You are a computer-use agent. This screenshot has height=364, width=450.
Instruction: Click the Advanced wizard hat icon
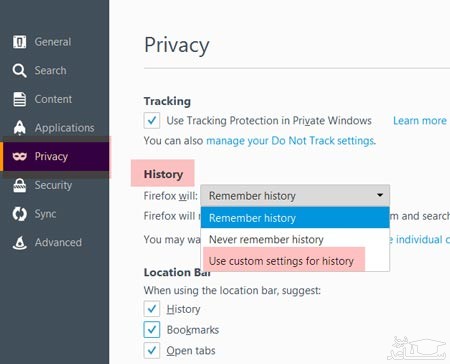click(19, 242)
